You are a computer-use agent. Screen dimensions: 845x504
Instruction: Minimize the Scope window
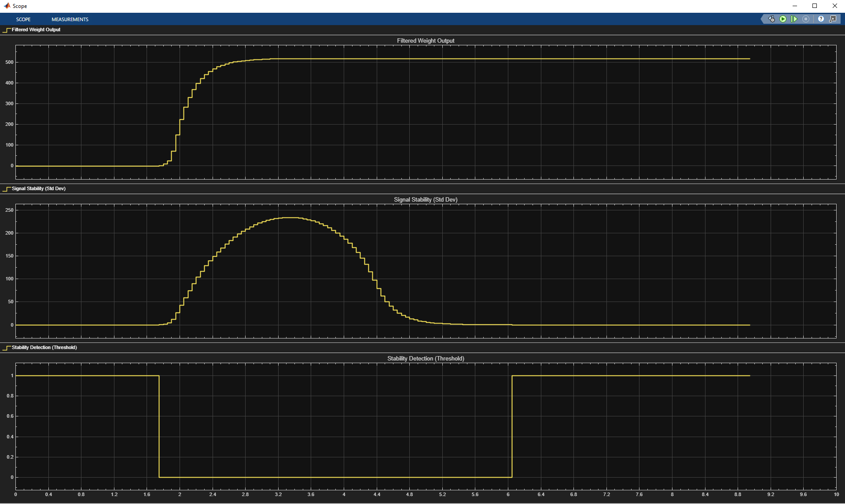[x=794, y=6]
